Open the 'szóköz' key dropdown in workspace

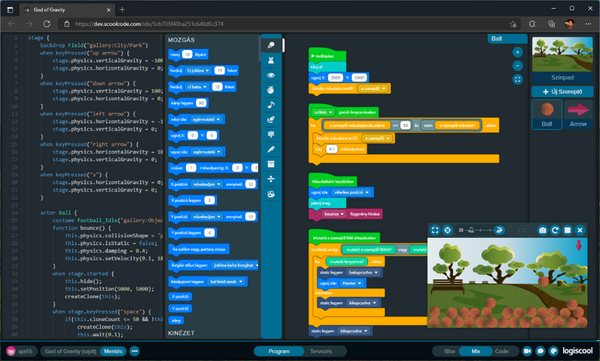tap(323, 112)
